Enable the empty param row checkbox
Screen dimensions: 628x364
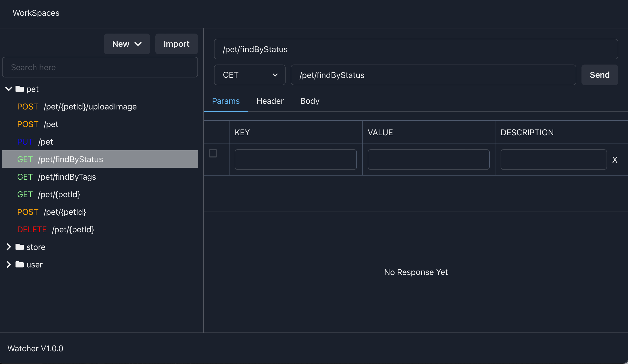[213, 153]
